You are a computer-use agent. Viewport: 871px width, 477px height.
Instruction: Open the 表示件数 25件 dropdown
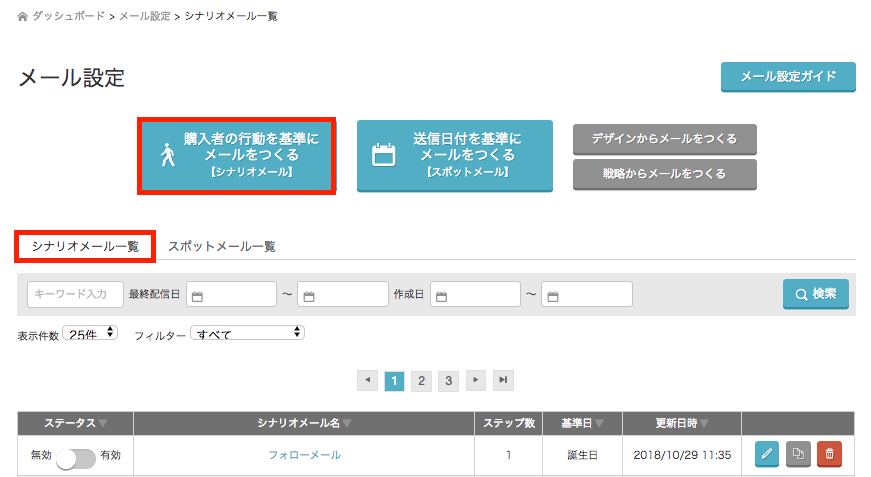[90, 333]
